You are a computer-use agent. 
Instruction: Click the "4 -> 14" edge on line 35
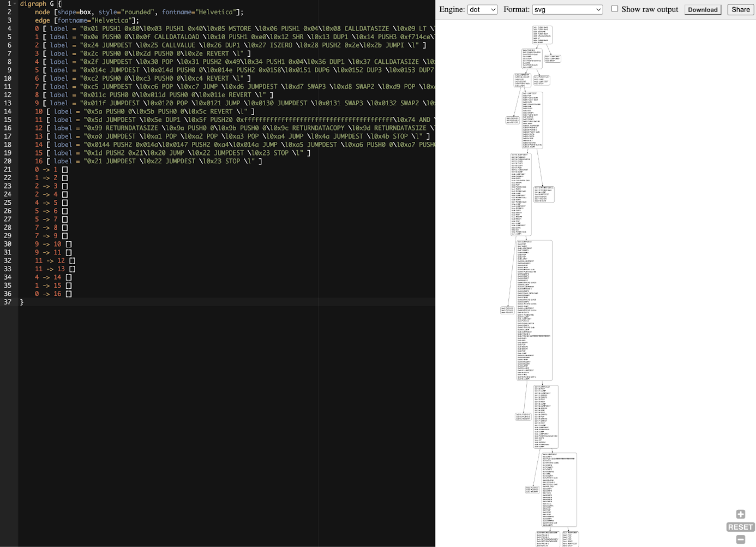(x=48, y=277)
